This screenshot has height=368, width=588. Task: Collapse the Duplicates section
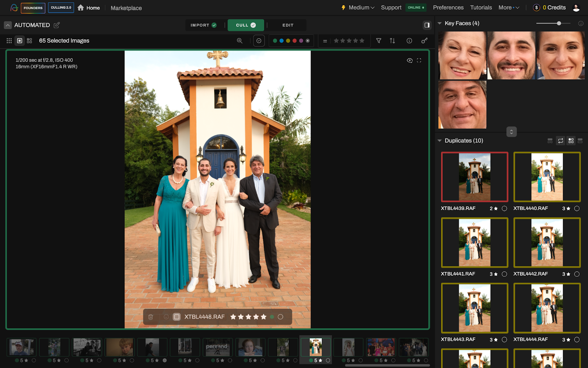[440, 140]
